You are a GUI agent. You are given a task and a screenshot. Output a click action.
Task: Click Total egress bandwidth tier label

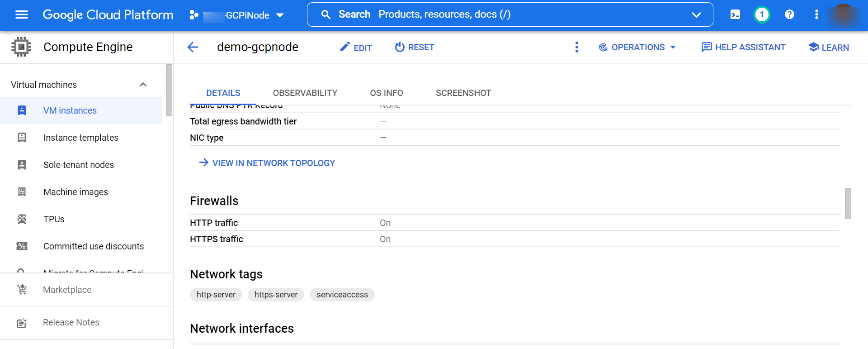(x=243, y=121)
